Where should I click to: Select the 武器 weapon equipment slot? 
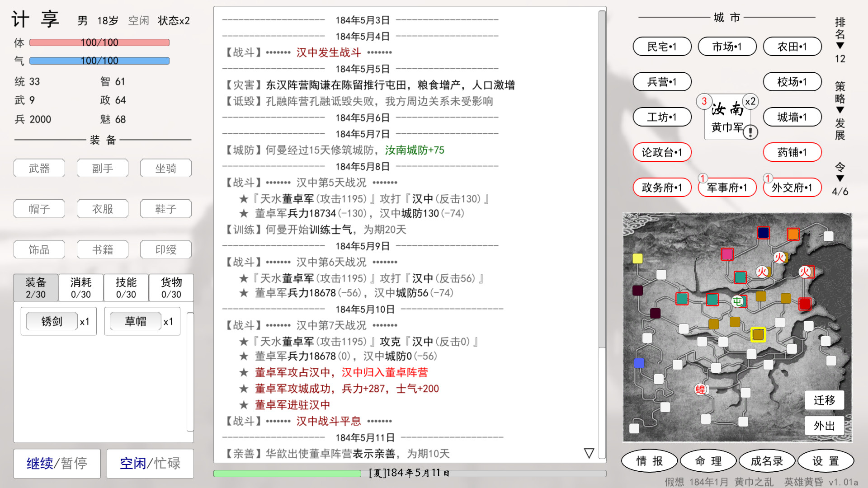39,168
